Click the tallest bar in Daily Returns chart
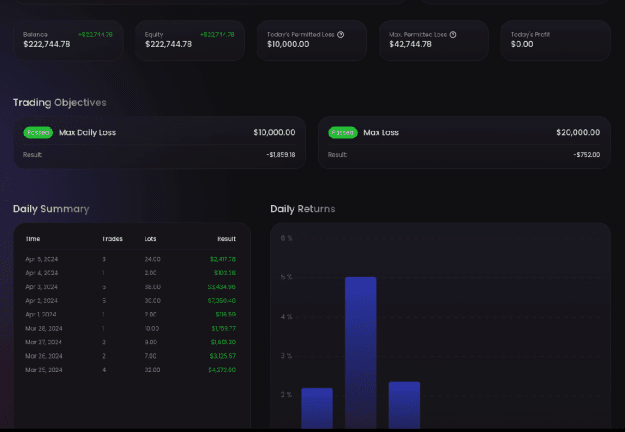Viewport: 625px width, 432px height. 361,353
